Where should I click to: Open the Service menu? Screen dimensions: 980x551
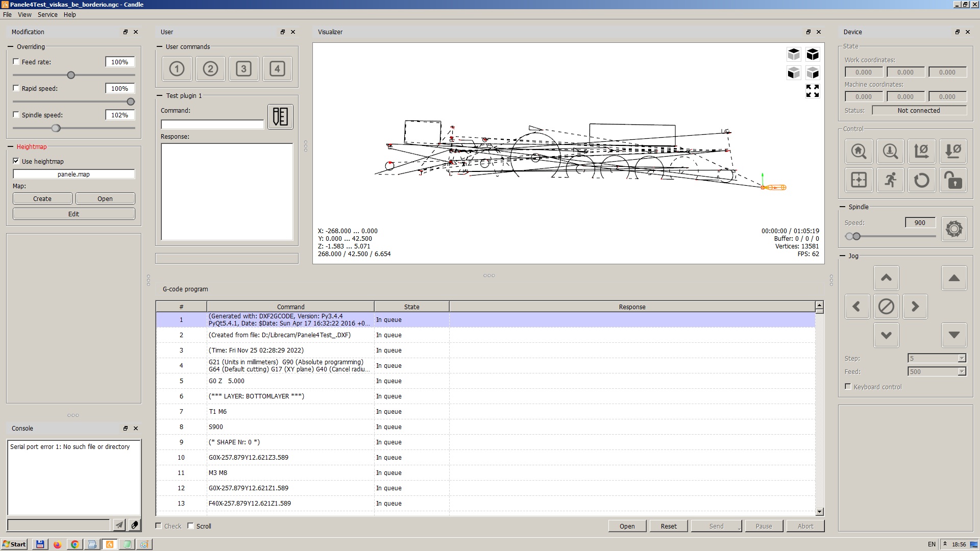[47, 14]
